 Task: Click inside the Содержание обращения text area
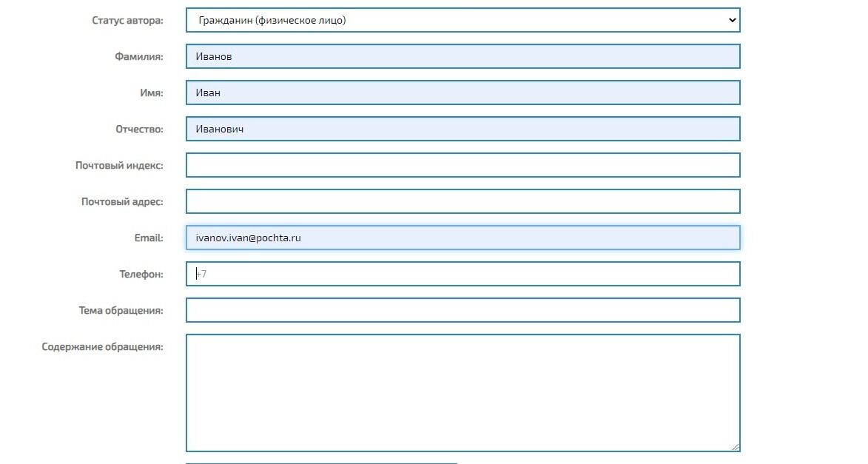click(x=462, y=393)
